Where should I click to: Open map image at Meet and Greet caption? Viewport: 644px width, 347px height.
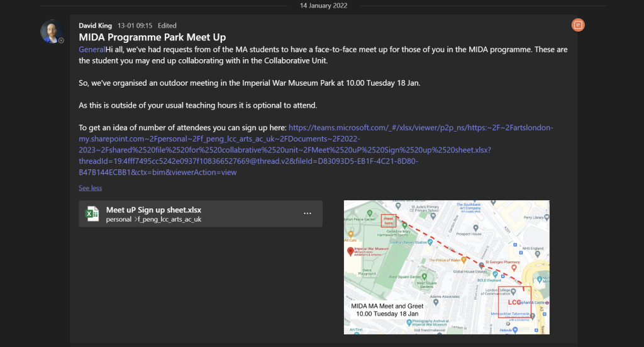[x=384, y=310]
